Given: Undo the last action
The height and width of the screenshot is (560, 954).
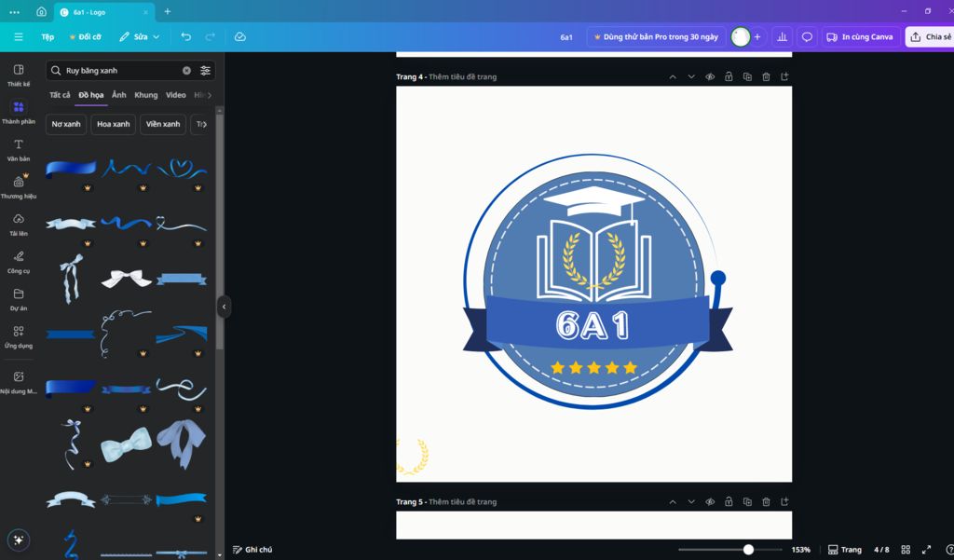Looking at the screenshot, I should (185, 37).
